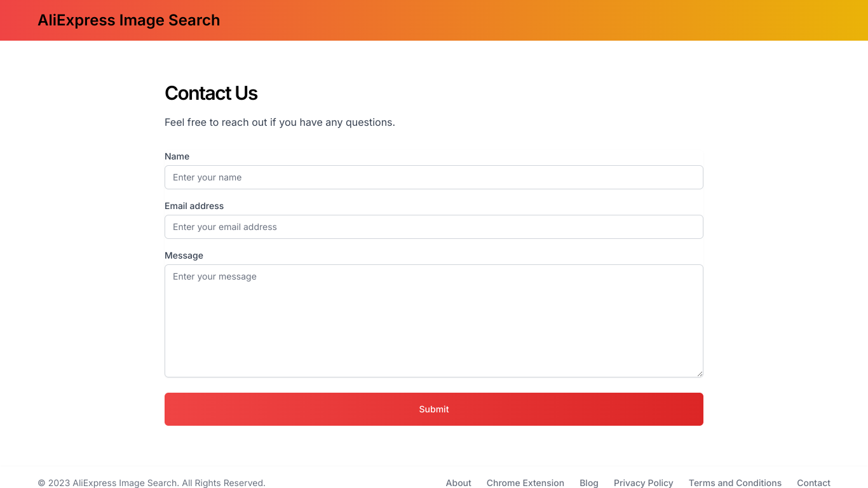Go to the Blog link
The image size is (868, 488).
[x=589, y=483]
